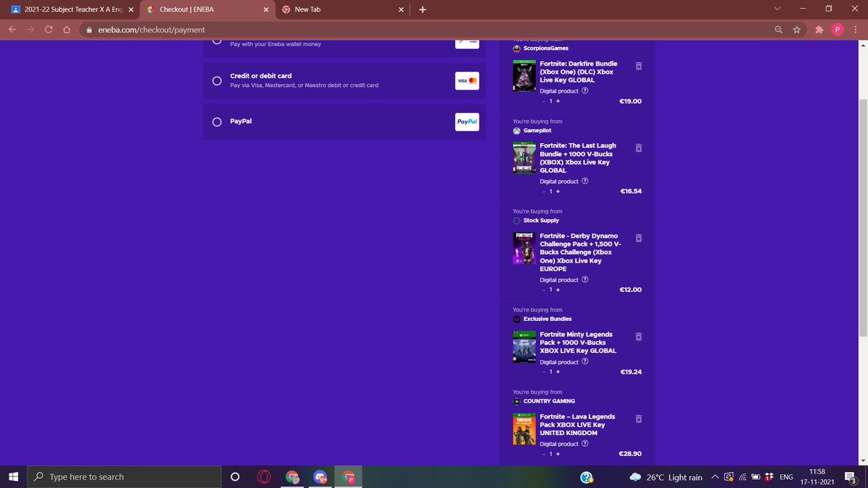Decrease Darkfire Bundle quantity with minus

coord(544,101)
